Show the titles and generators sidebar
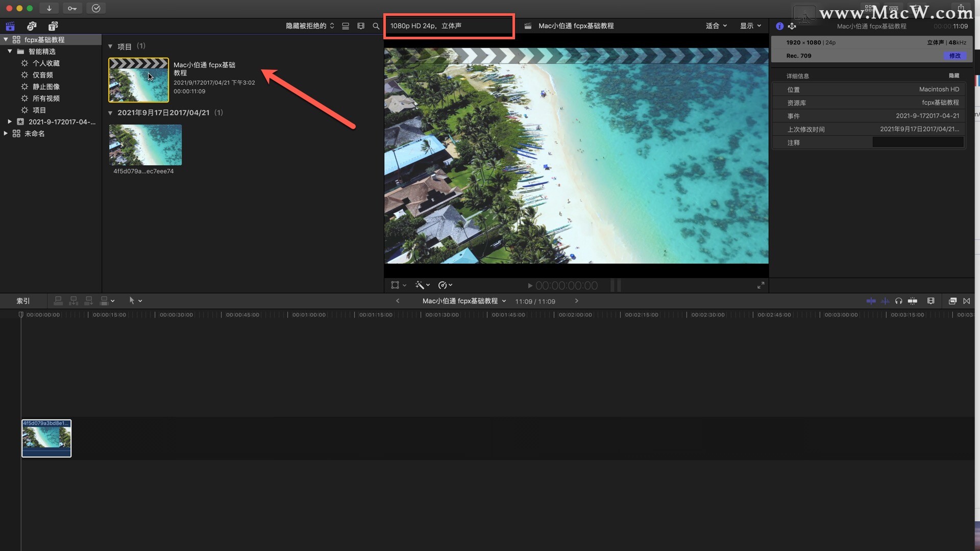This screenshot has height=551, width=980. [53, 26]
